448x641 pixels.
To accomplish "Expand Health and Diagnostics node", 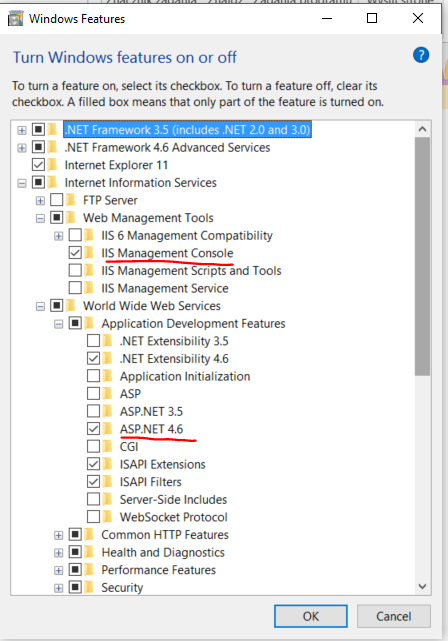I will coord(58,553).
